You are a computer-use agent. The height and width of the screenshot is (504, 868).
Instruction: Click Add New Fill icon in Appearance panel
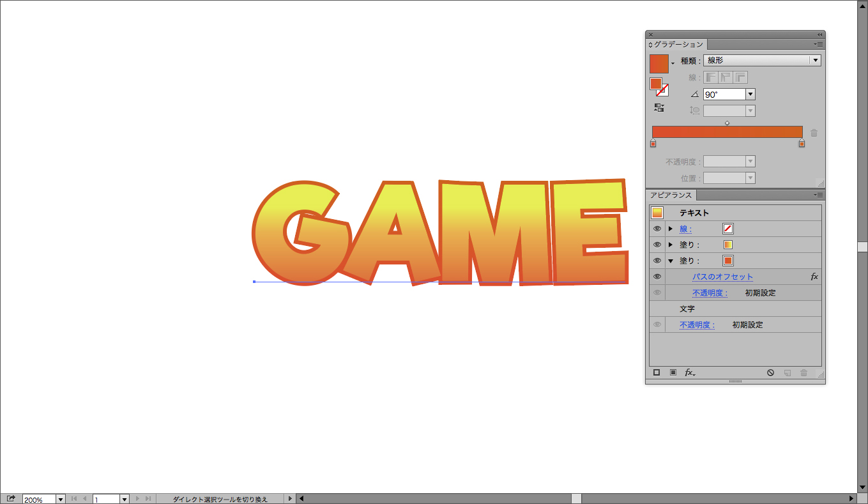(x=673, y=372)
